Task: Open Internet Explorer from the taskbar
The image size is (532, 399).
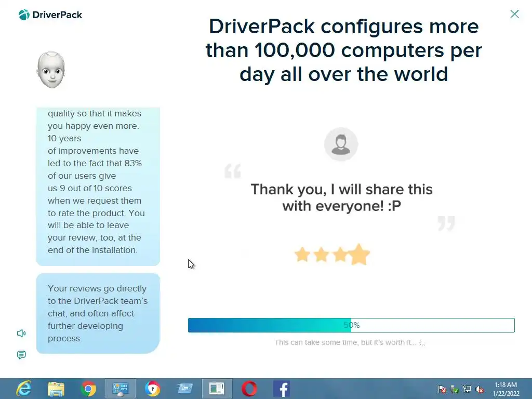Action: click(x=24, y=389)
